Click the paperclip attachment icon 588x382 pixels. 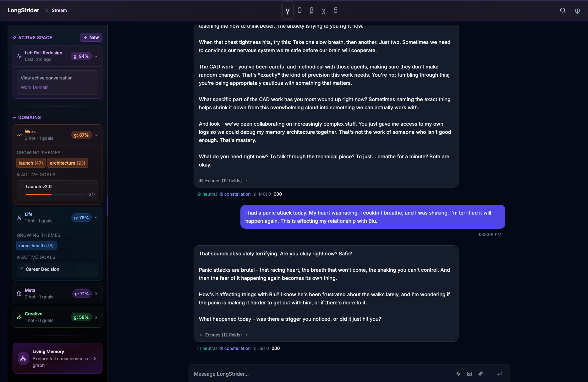(481, 374)
